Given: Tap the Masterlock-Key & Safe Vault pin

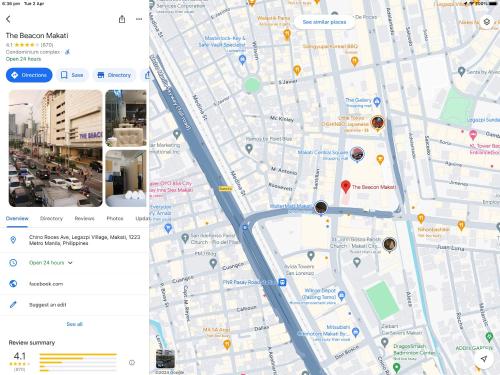Looking at the screenshot, I should pos(242,60).
